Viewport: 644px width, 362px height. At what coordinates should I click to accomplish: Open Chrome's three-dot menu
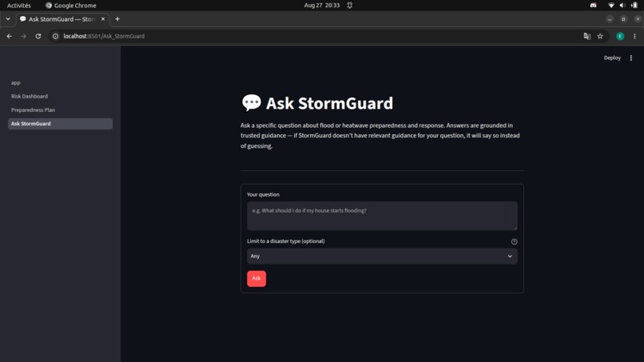click(634, 36)
